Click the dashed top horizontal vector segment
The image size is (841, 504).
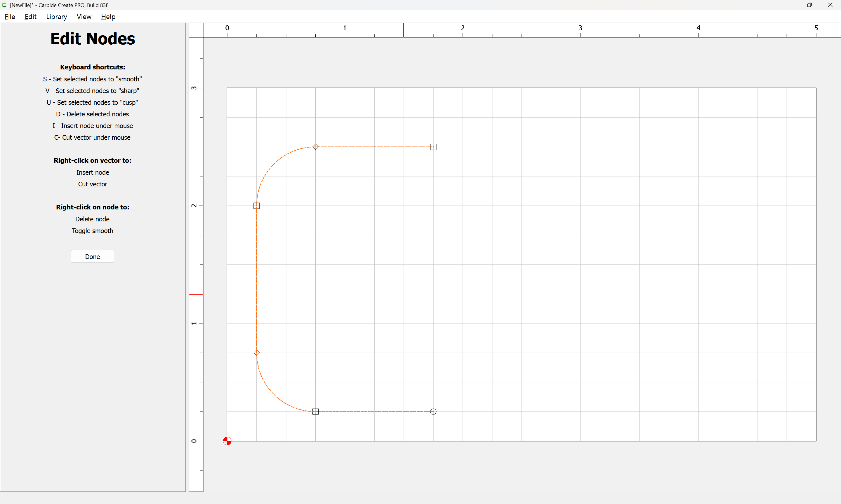pos(374,147)
